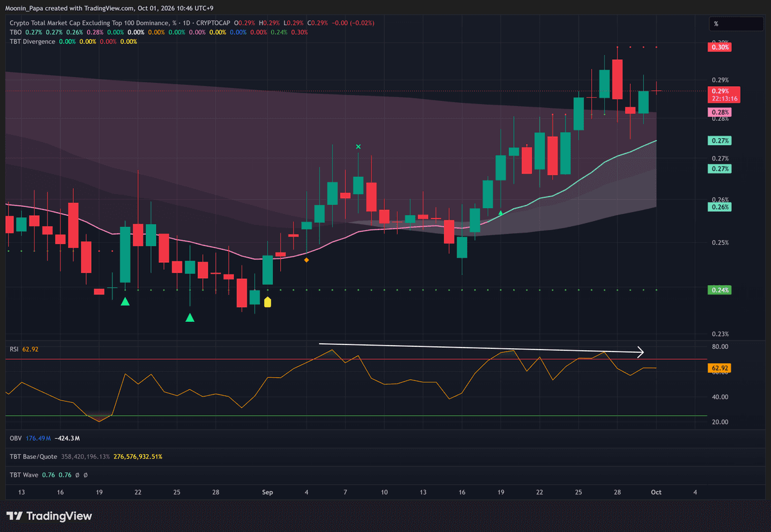Screen dimensions: 771x532
Task: Click the yellow signal marker near Sep
Action: pos(268,301)
